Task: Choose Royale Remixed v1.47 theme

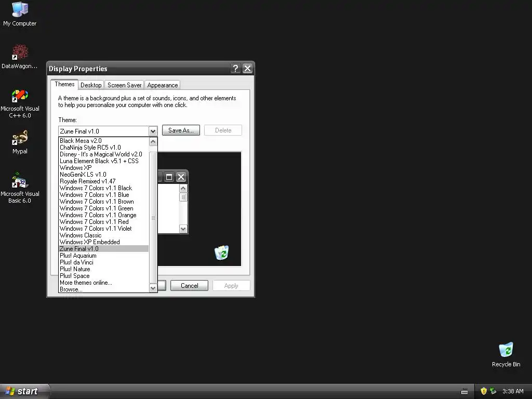Action: pyautogui.click(x=104, y=181)
